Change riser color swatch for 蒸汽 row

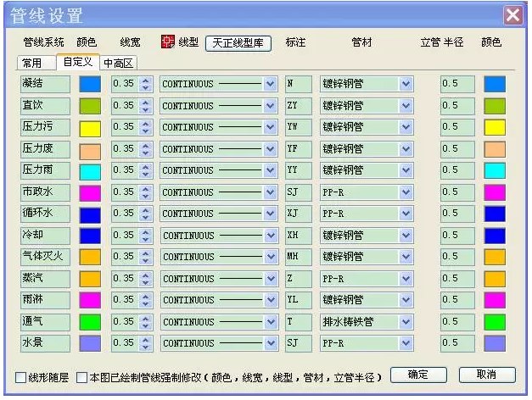click(495, 279)
